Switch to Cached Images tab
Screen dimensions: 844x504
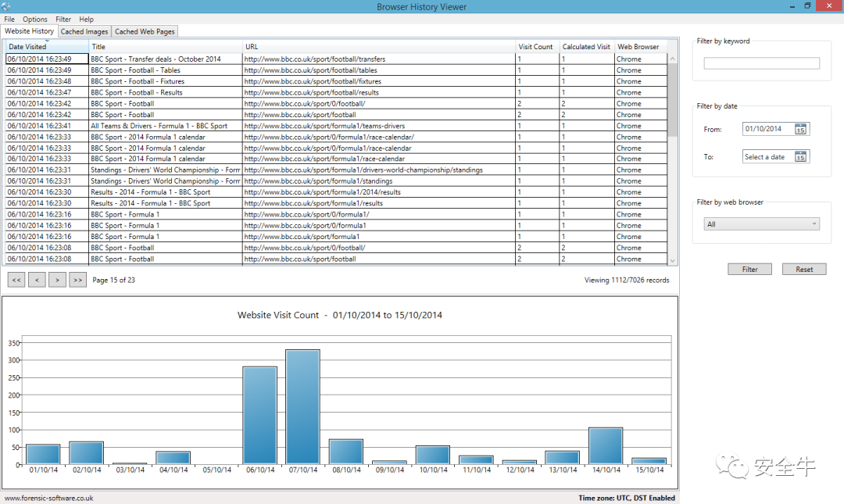[x=84, y=32]
